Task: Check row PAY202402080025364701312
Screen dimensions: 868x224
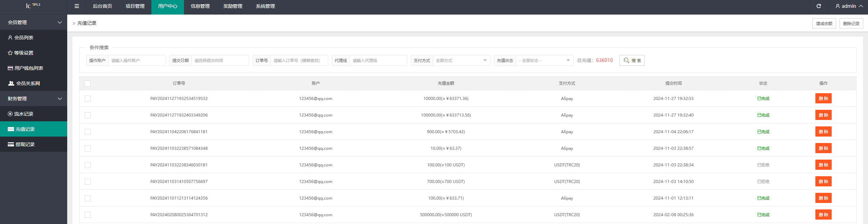Action: pos(88,215)
